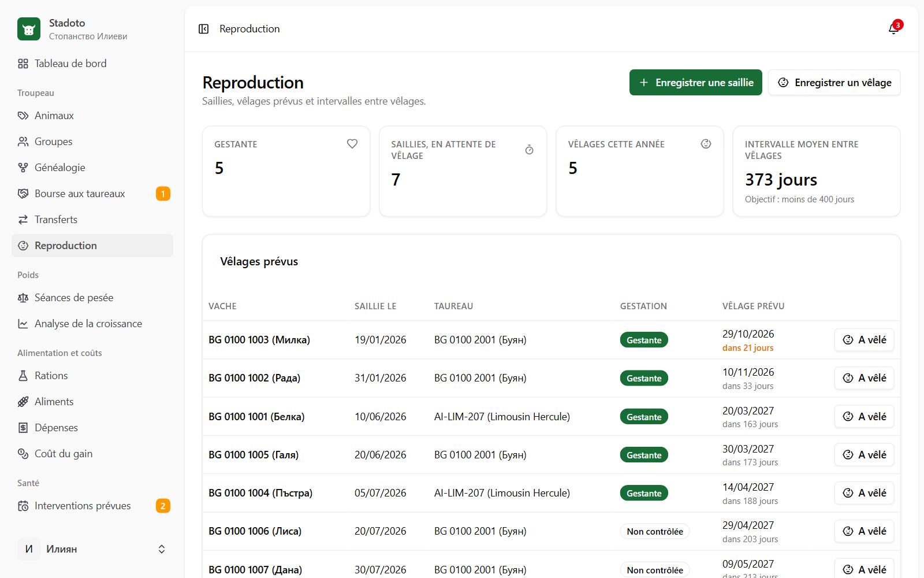This screenshot has width=924, height=578.
Task: Click the orange badge on Bourse aux taureaux
Action: pyautogui.click(x=163, y=194)
